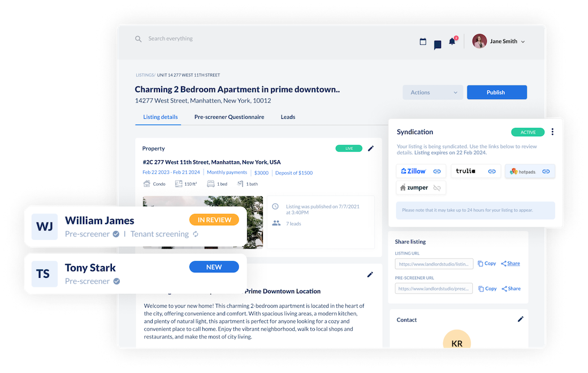
Task: Click the LIVE badge on the property
Action: 349,148
